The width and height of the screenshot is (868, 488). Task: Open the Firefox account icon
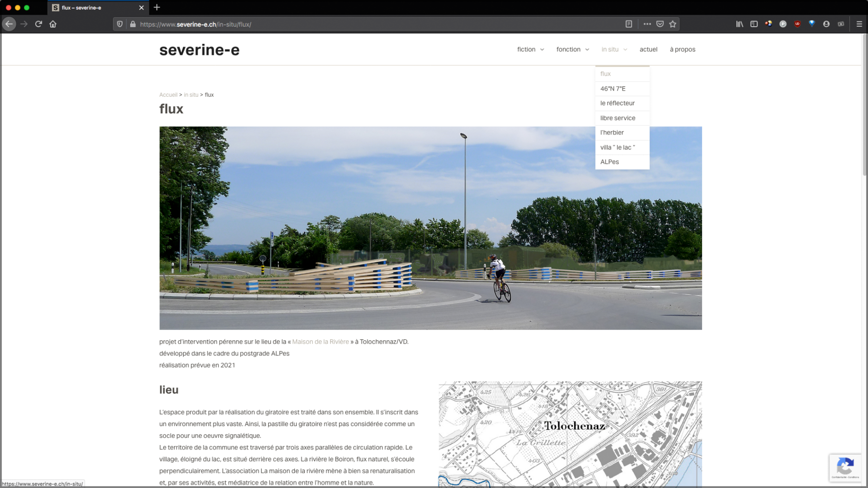pyautogui.click(x=826, y=24)
